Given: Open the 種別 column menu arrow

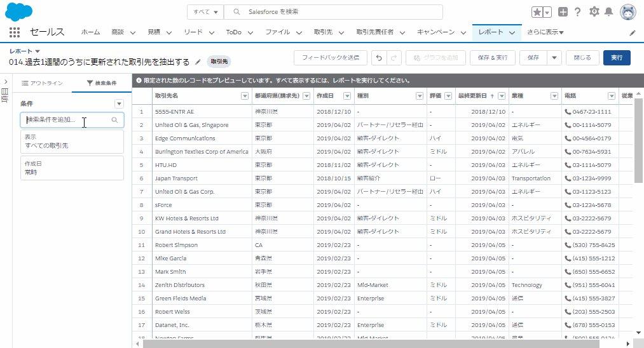Looking at the screenshot, I should (x=420, y=96).
